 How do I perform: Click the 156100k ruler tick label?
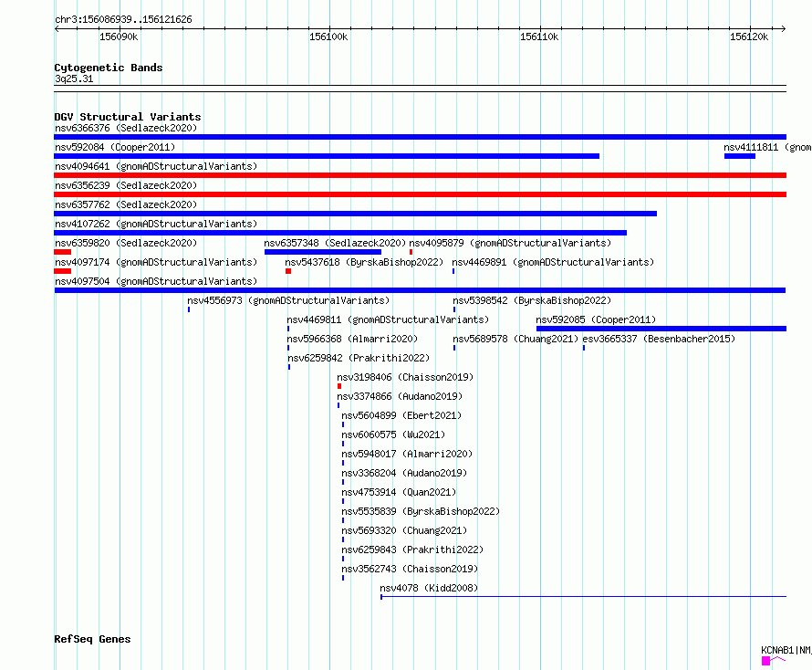[328, 37]
